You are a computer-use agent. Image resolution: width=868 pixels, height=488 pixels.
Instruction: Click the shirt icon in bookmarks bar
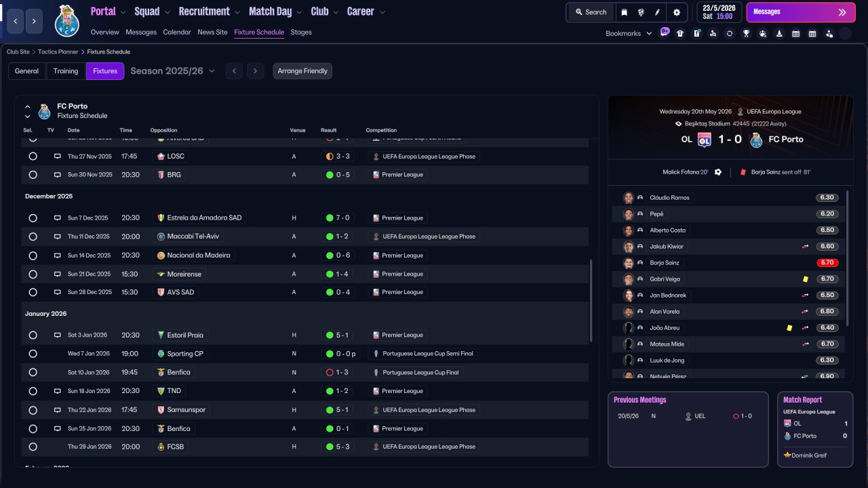(x=680, y=33)
